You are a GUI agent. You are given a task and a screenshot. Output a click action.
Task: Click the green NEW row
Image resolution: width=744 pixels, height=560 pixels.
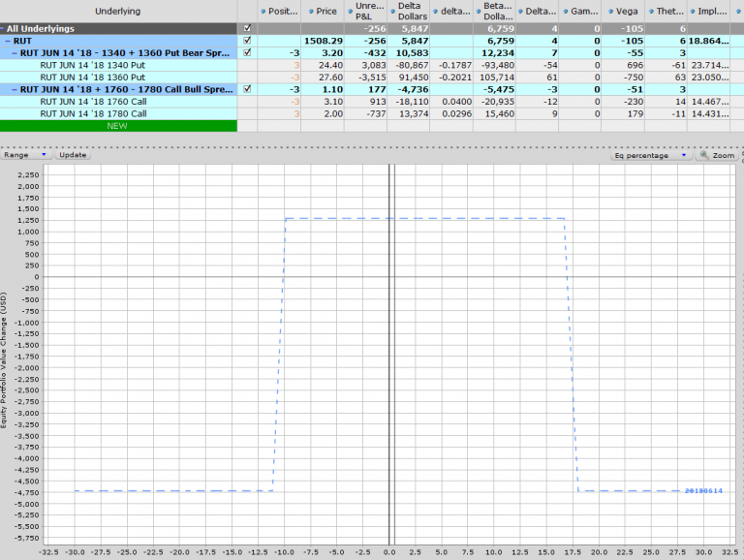tap(118, 125)
